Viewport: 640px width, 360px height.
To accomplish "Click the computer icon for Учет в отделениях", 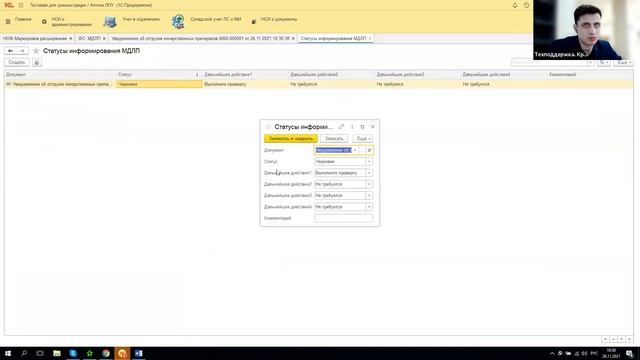I will [x=110, y=22].
